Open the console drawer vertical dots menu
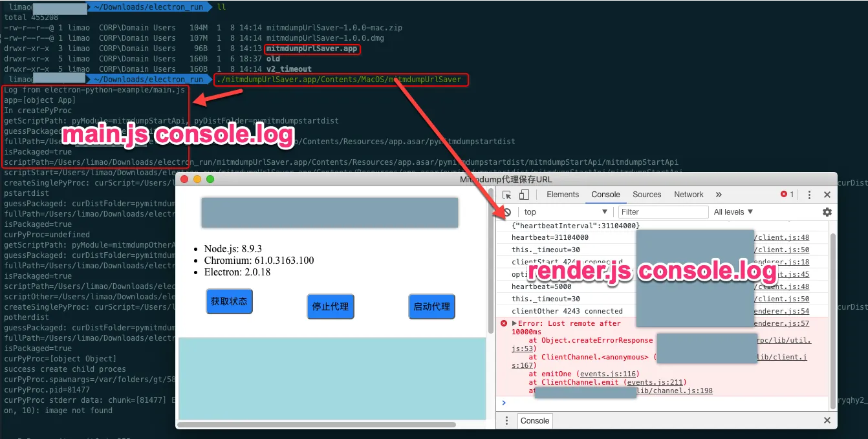The image size is (868, 439). (x=506, y=420)
